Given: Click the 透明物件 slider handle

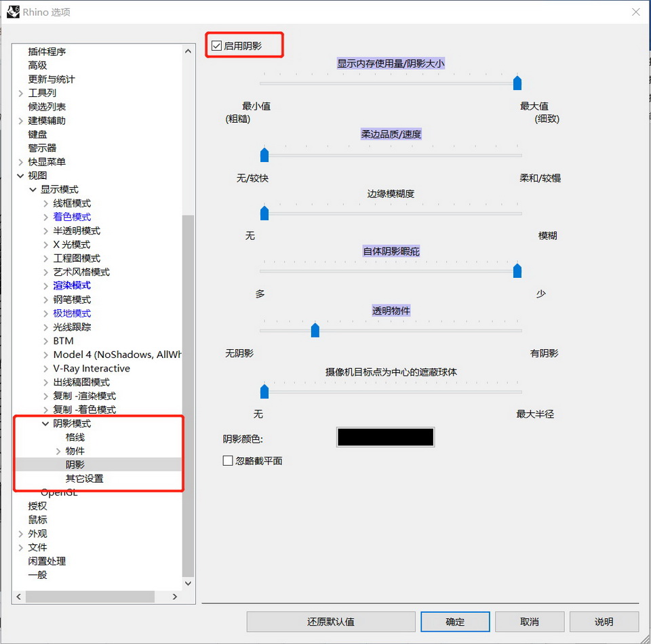Looking at the screenshot, I should (x=315, y=330).
